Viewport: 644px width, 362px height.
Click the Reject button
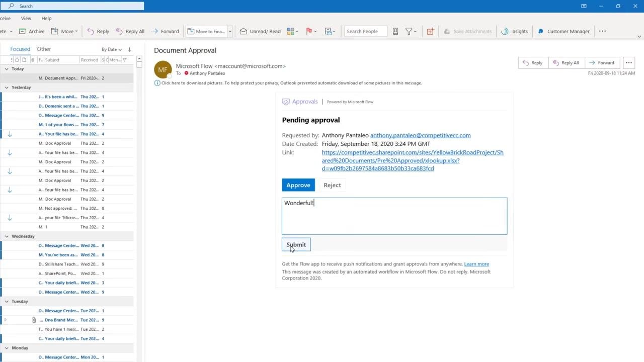(x=332, y=185)
